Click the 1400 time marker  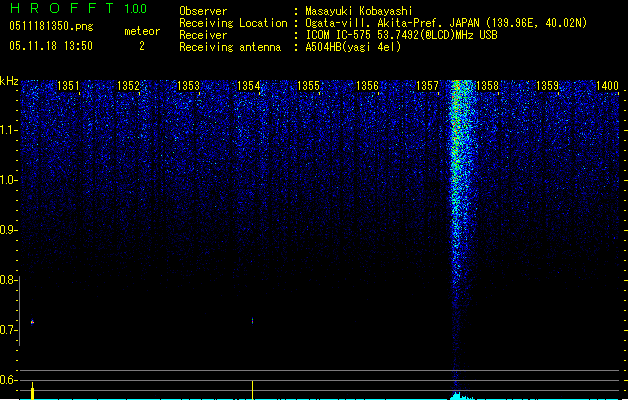point(607,86)
